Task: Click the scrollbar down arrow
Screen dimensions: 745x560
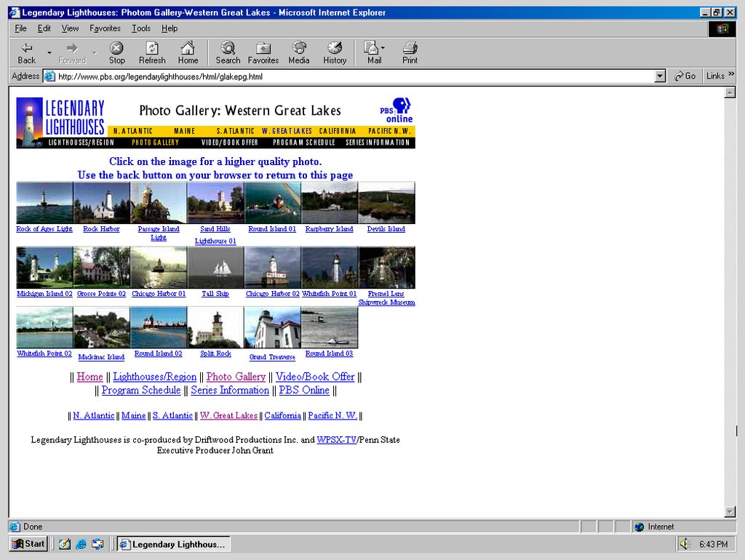Action: (x=730, y=511)
